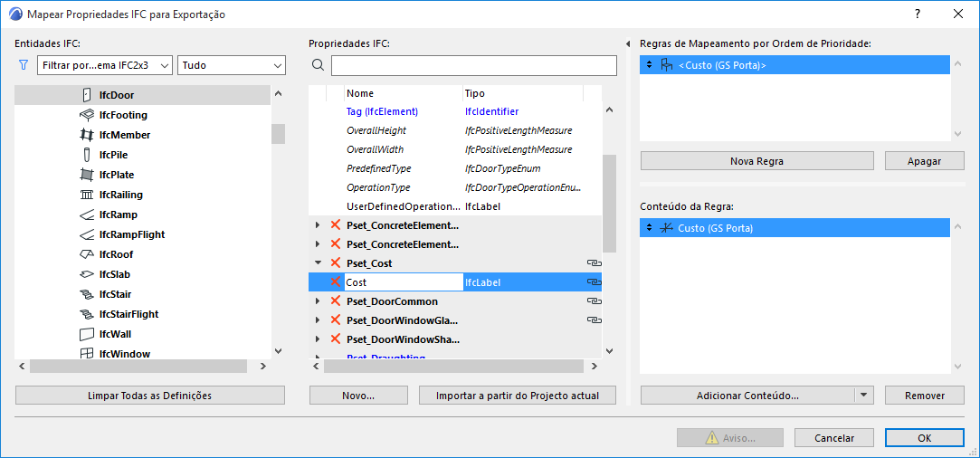Select the IfcDoor door icon
The image size is (980, 458).
tap(86, 95)
